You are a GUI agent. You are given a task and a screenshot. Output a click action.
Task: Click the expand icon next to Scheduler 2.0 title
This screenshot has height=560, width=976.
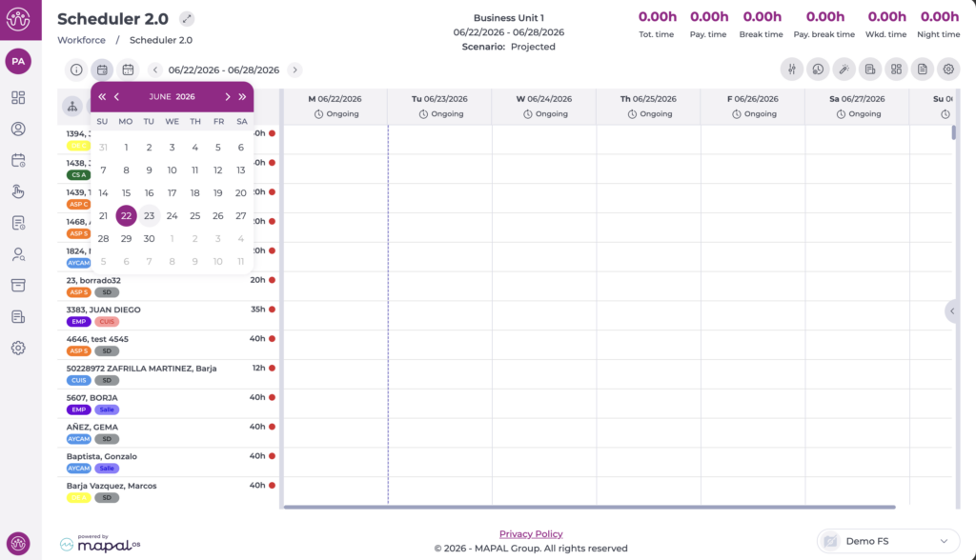pos(187,19)
